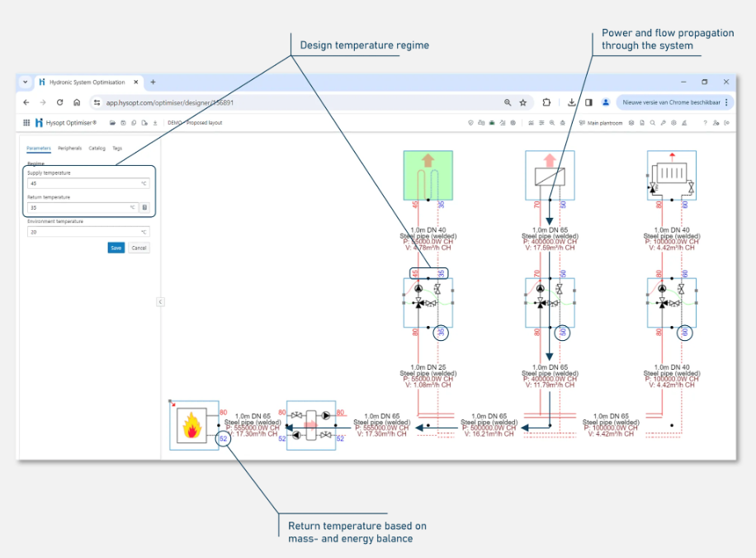Click the zoom magnifier icon in Hysopt toolbar

click(x=552, y=123)
